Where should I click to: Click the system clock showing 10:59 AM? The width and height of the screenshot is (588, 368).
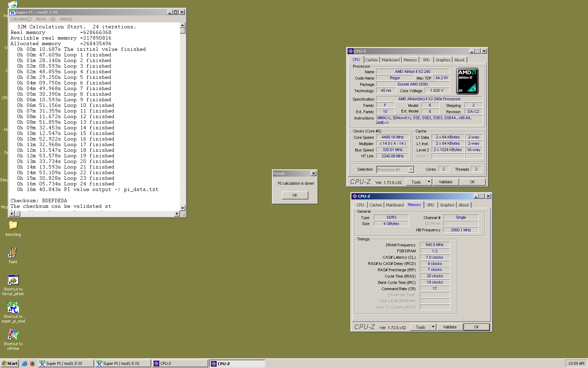point(576,363)
